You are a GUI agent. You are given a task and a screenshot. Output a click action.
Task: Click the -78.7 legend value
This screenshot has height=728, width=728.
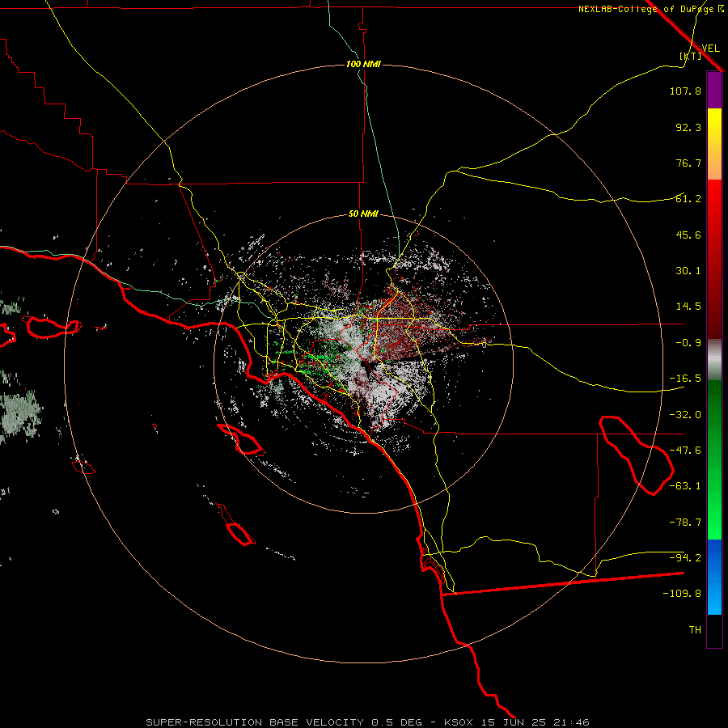point(685,523)
